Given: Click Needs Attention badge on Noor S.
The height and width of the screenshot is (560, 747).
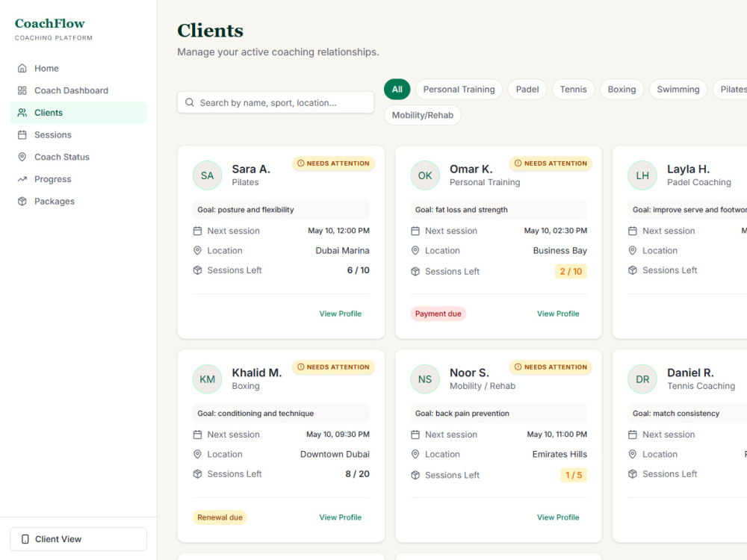Looking at the screenshot, I should pos(551,367).
